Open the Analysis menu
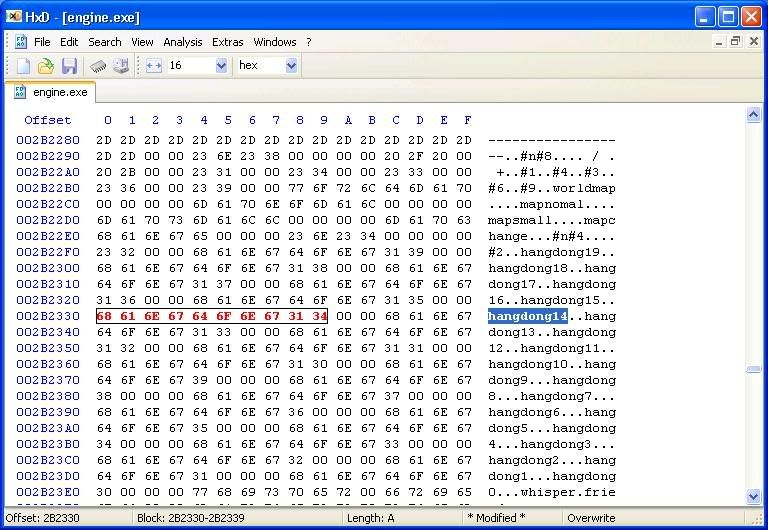Screen dimensions: 768x530 pyautogui.click(x=182, y=42)
